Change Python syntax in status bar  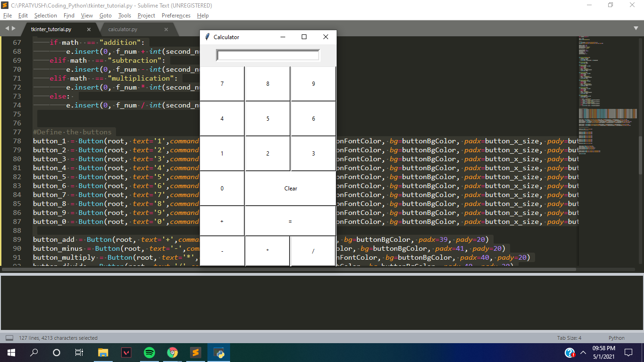pos(616,338)
